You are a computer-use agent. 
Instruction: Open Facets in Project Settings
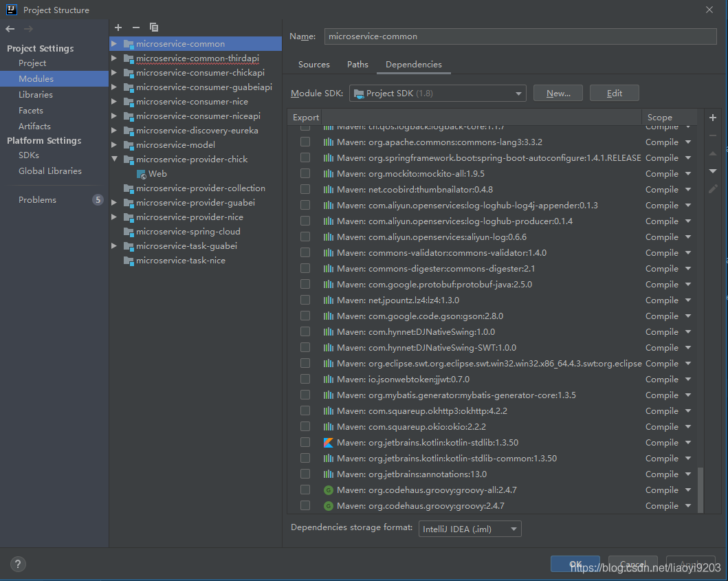coord(31,110)
